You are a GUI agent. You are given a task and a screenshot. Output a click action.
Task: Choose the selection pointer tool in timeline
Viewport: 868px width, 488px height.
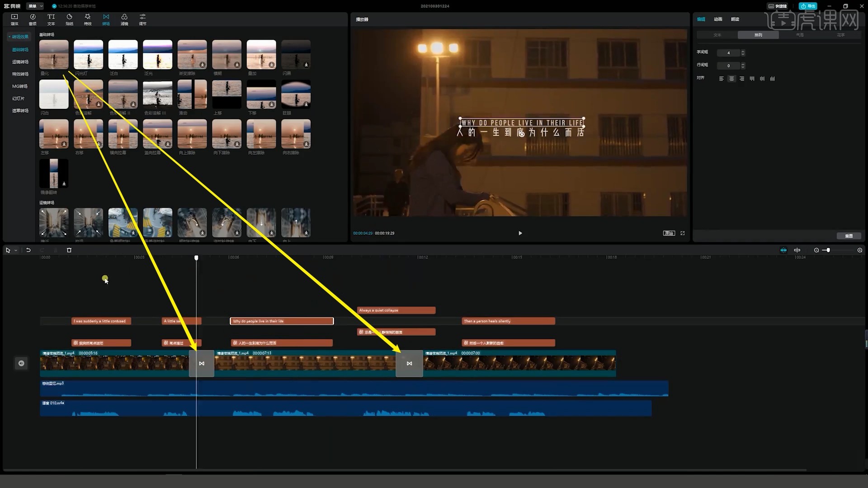coord(8,250)
